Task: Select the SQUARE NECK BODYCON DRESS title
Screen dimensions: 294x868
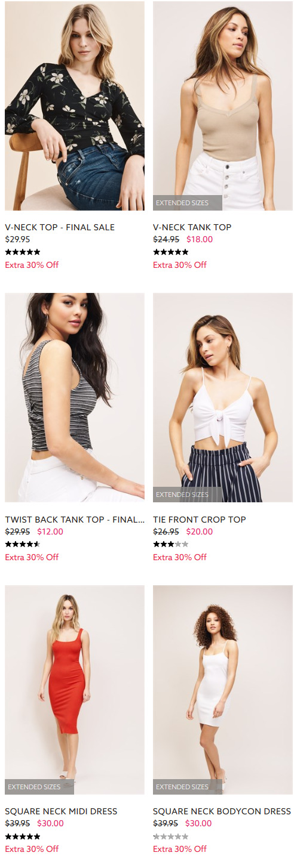Action: click(x=222, y=811)
